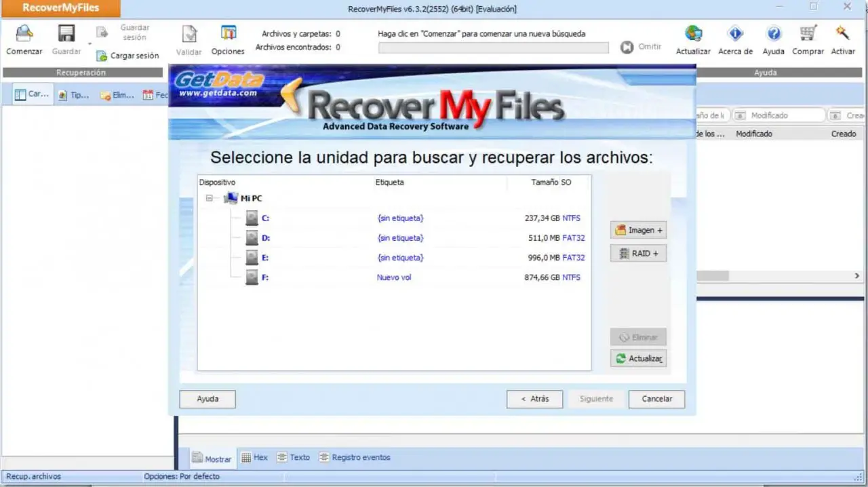Click the www.getdata.com banner link
This screenshot has height=487, width=868.
pyautogui.click(x=218, y=93)
